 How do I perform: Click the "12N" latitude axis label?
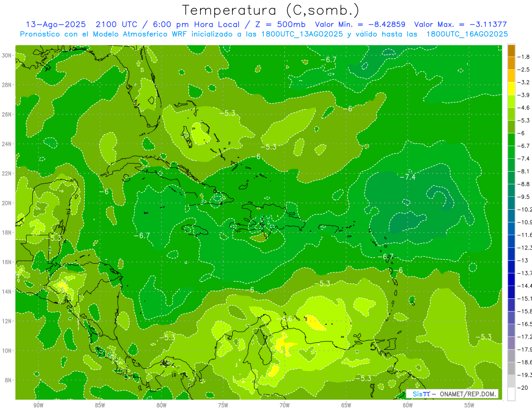point(7,321)
